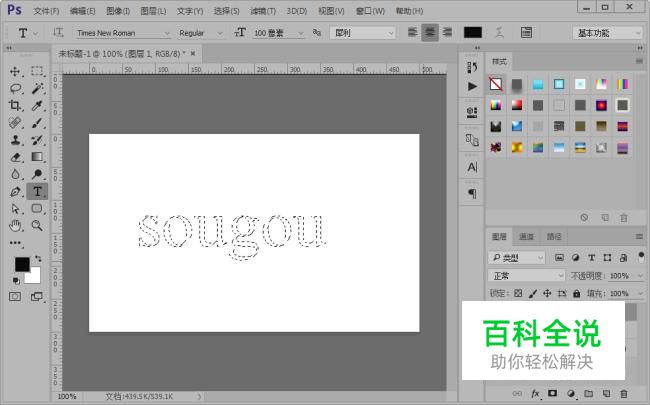Screen dimensions: 650x405
Task: Select the Move tool
Action: [15, 71]
